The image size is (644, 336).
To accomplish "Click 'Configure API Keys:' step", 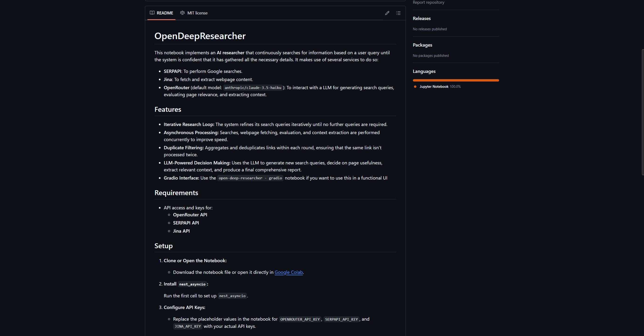I will point(184,308).
